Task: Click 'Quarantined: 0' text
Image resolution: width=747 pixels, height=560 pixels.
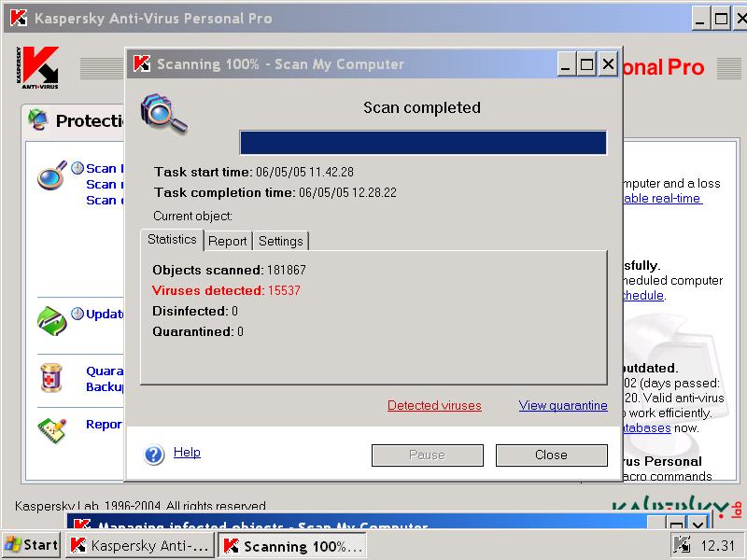Action: [x=198, y=331]
